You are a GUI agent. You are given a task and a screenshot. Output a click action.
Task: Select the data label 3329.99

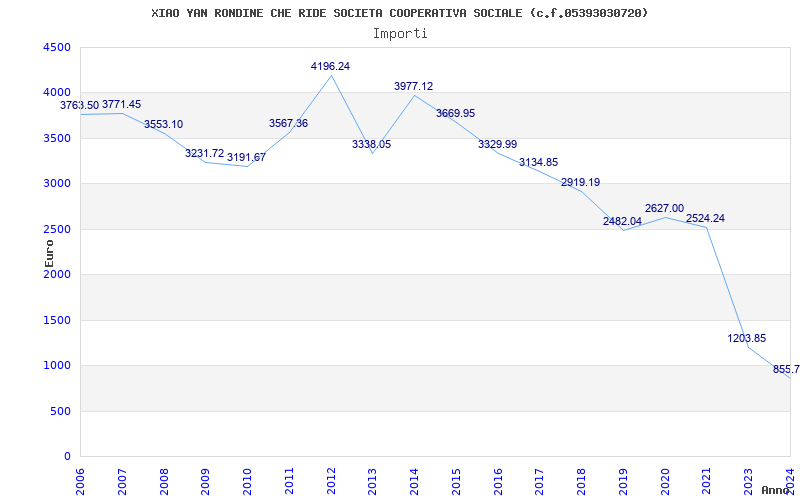497,144
